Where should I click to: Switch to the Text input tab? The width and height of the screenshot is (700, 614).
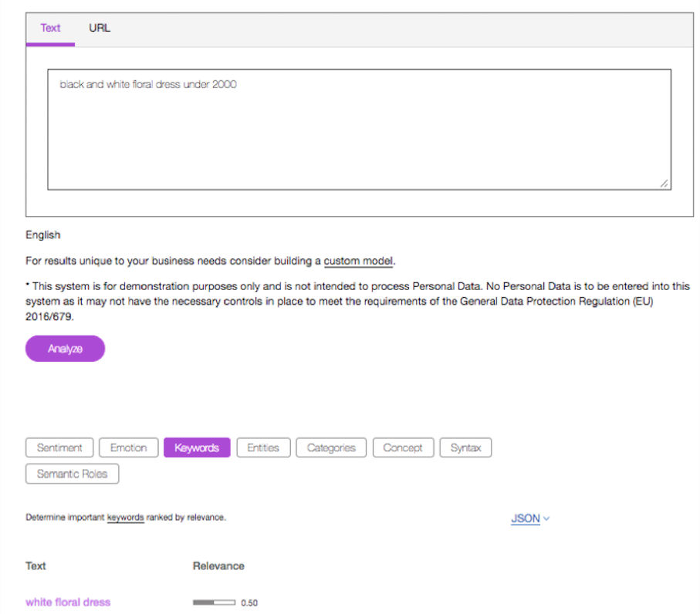tap(50, 29)
